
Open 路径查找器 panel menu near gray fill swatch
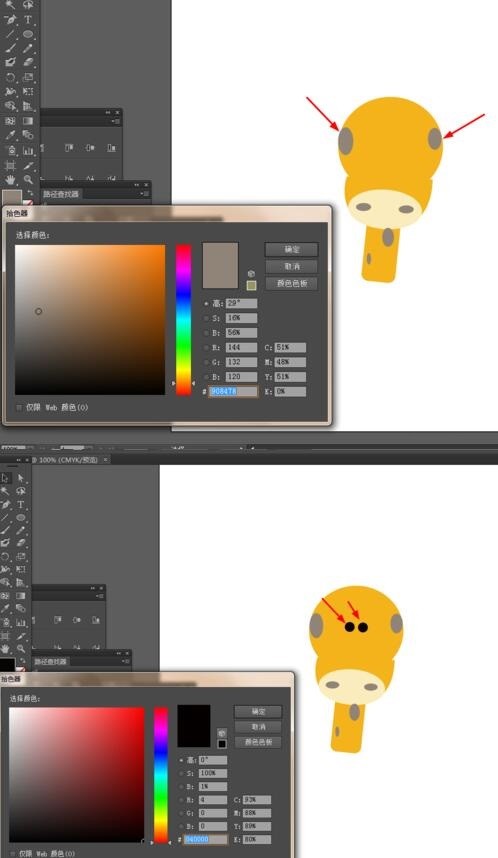click(144, 194)
